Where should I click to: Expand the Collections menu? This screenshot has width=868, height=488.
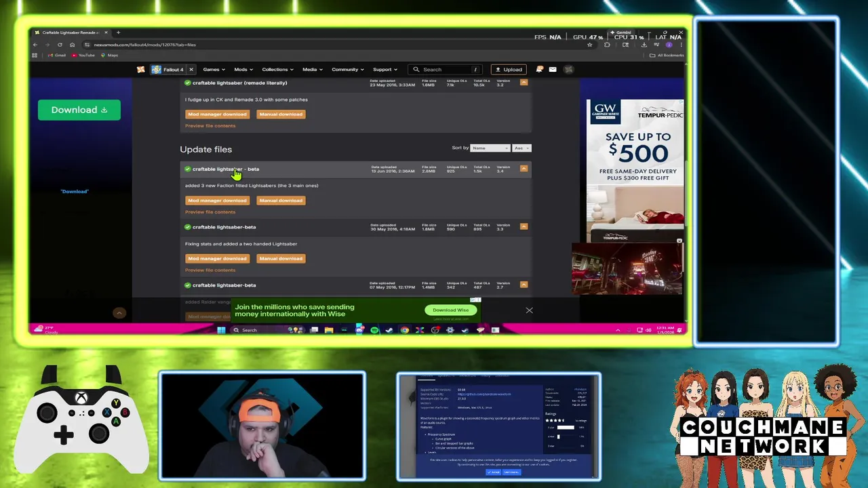click(278, 69)
